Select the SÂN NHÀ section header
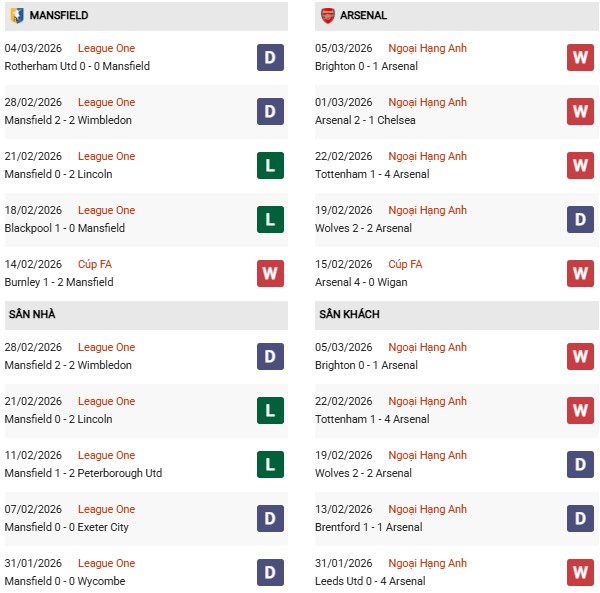The image size is (600, 593). coord(32,314)
